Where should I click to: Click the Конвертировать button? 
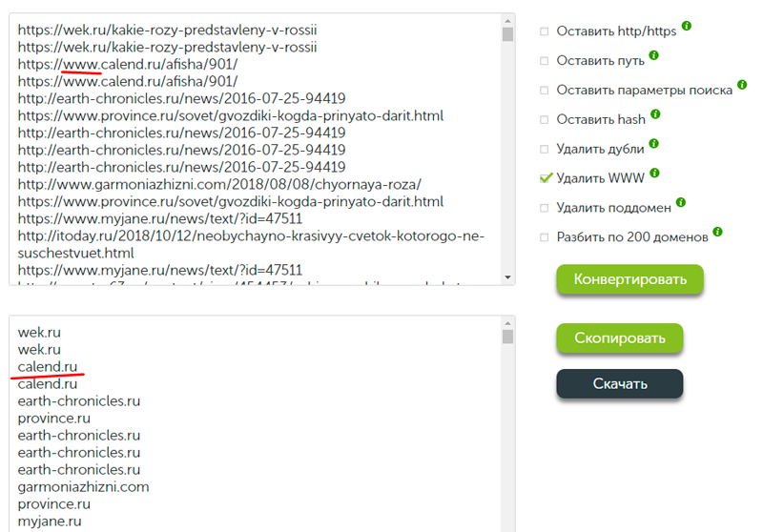(630, 279)
